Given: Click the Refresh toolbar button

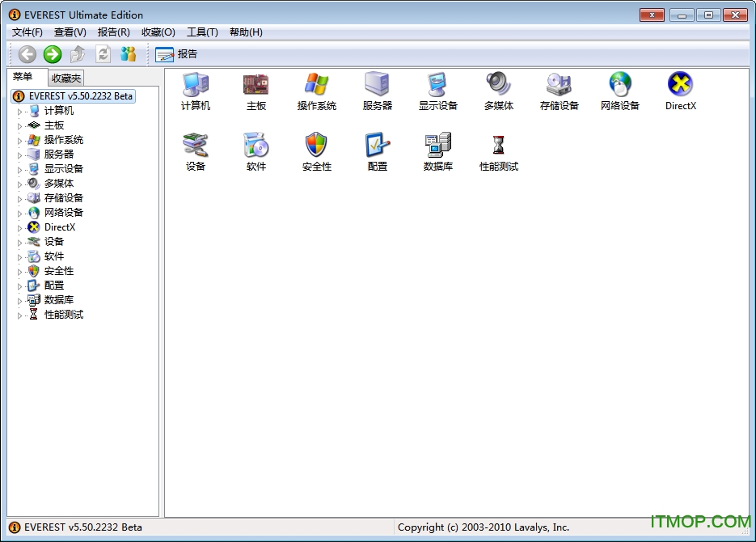Looking at the screenshot, I should [x=103, y=54].
